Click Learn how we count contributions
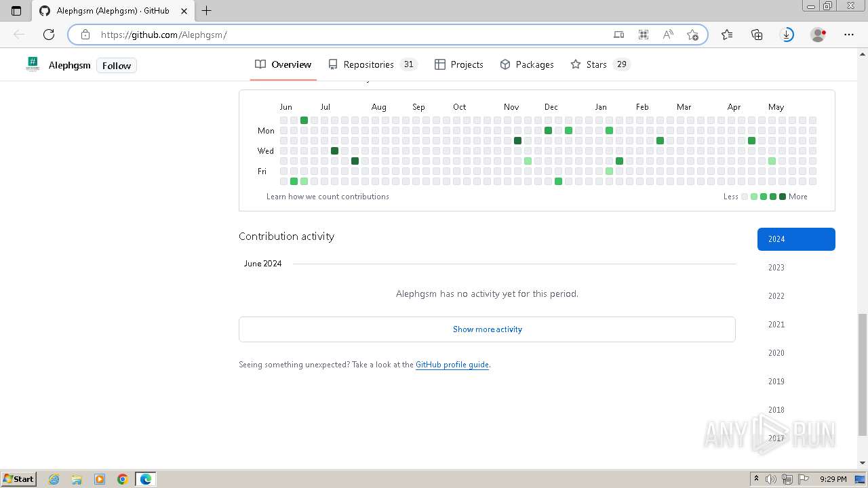The image size is (868, 488). [x=328, y=197]
